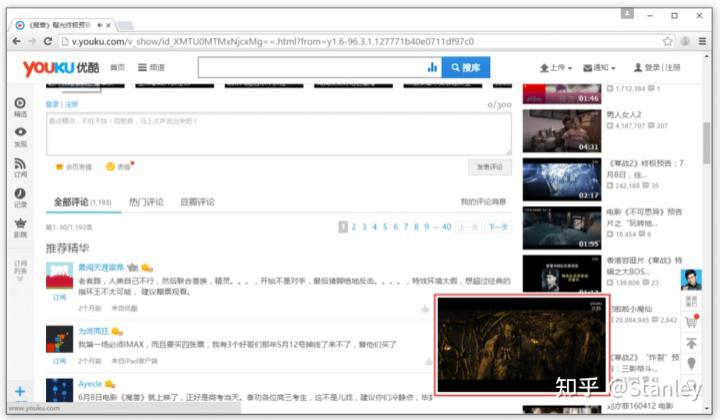Image resolution: width=720 pixels, height=420 pixels.
Task: Switch to the 热门评论 tab
Action: pos(146,202)
